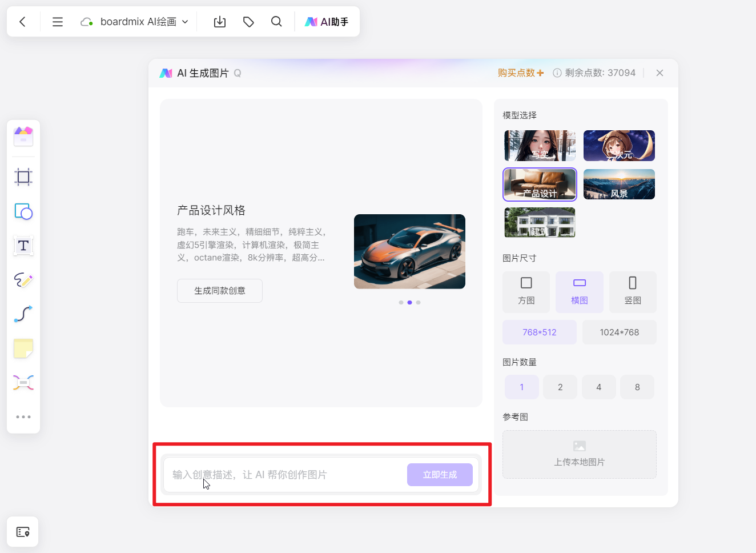The width and height of the screenshot is (756, 553).
Task: Click 购买点数 to buy points
Action: (x=521, y=73)
